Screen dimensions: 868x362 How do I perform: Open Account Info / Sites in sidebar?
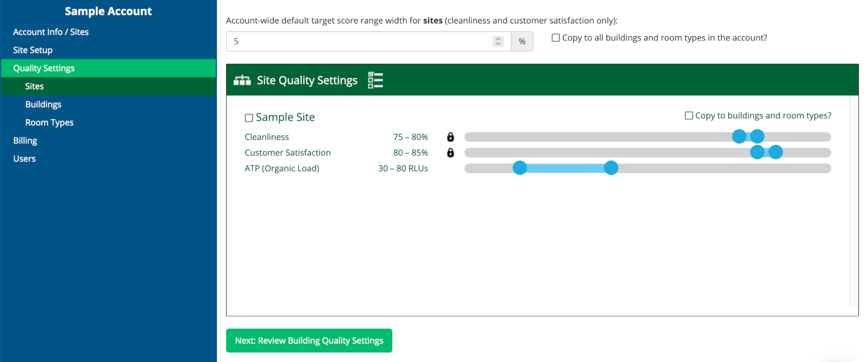coord(51,32)
